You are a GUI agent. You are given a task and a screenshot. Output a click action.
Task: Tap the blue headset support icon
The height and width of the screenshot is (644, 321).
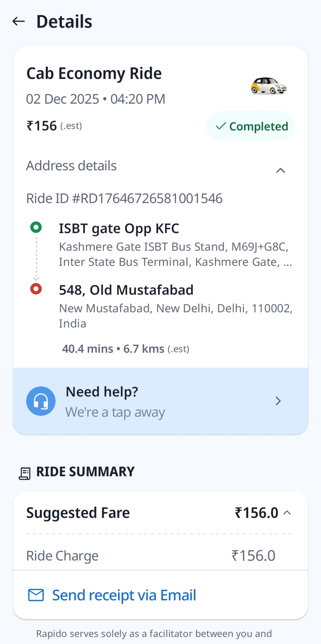tap(41, 401)
